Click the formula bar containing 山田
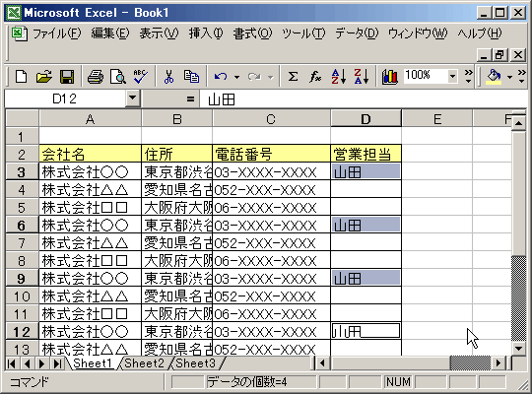Viewport: 532px width, 394px height. [364, 99]
